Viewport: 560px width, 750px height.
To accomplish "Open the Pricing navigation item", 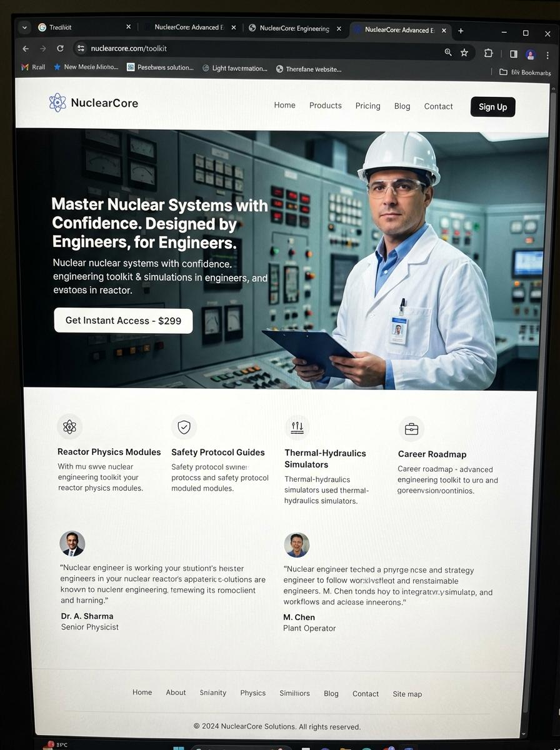I will tap(367, 106).
